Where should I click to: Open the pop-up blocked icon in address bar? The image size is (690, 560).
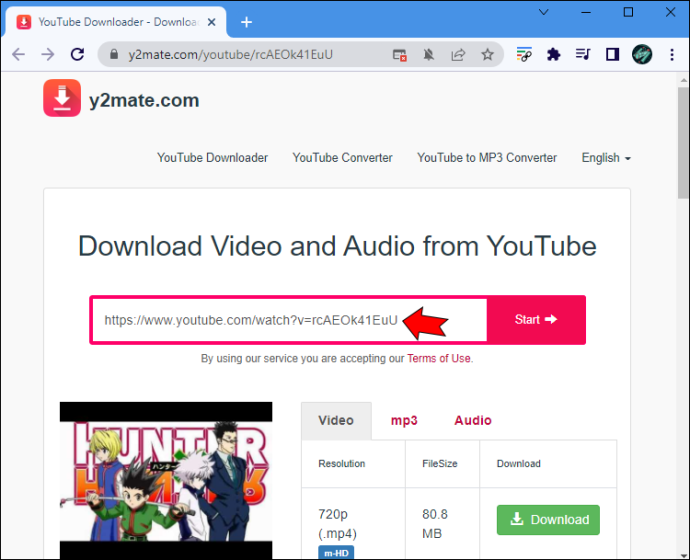(400, 55)
